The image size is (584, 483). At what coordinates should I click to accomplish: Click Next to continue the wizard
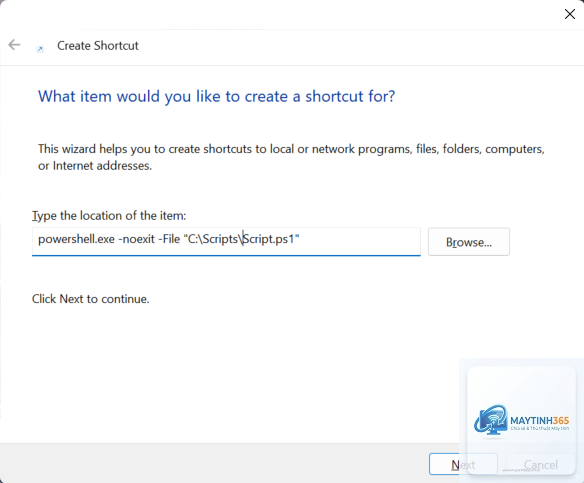(x=463, y=464)
